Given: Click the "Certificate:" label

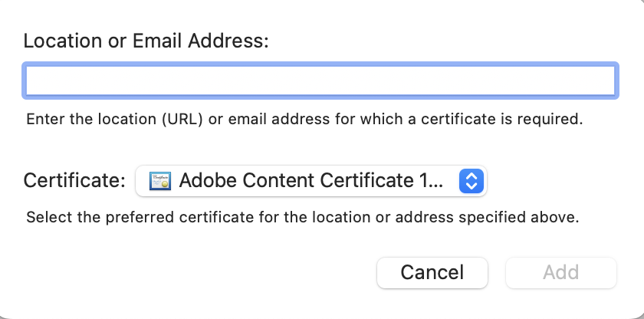Looking at the screenshot, I should (x=74, y=181).
